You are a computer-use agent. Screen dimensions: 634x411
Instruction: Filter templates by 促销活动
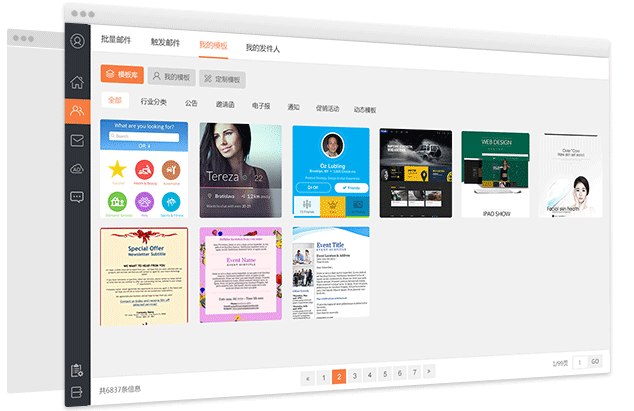(x=328, y=108)
